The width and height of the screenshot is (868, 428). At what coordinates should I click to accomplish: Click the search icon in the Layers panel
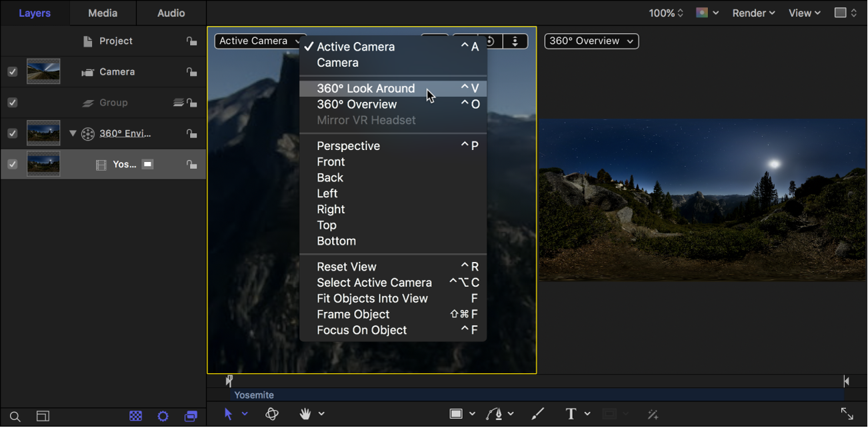pyautogui.click(x=15, y=415)
